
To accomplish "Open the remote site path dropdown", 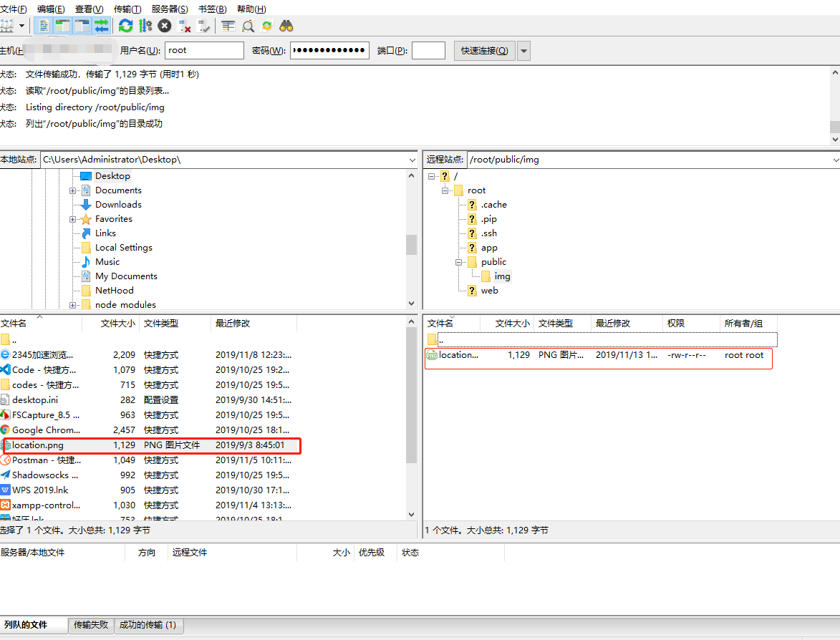I will [833, 159].
